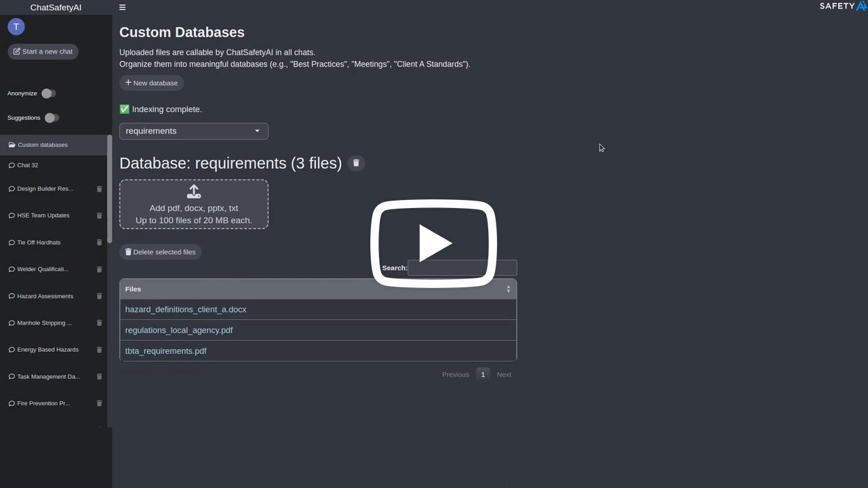Image resolution: width=868 pixels, height=488 pixels.
Task: Select the Chat 32 conversation
Action: (27, 165)
